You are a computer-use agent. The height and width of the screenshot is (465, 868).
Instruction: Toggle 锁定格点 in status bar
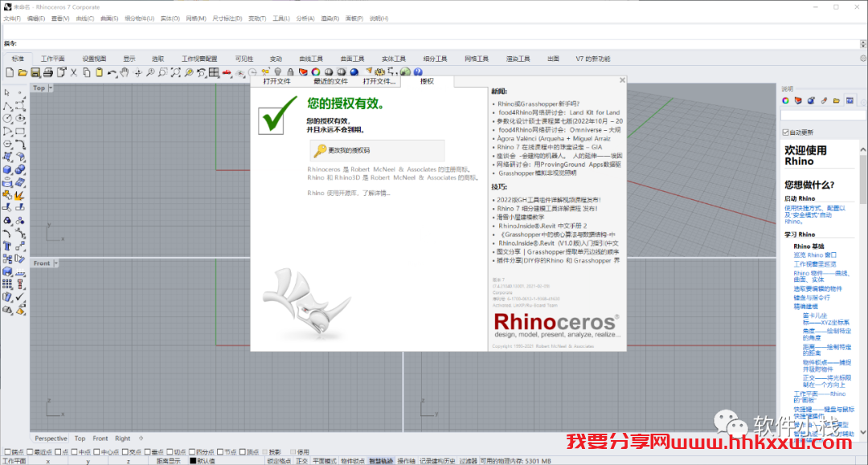[x=279, y=460]
